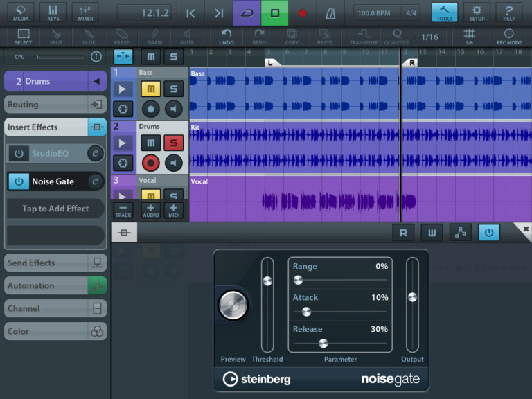This screenshot has width=532, height=399.
Task: Collapse the Insert Effects section
Action: coord(55,127)
